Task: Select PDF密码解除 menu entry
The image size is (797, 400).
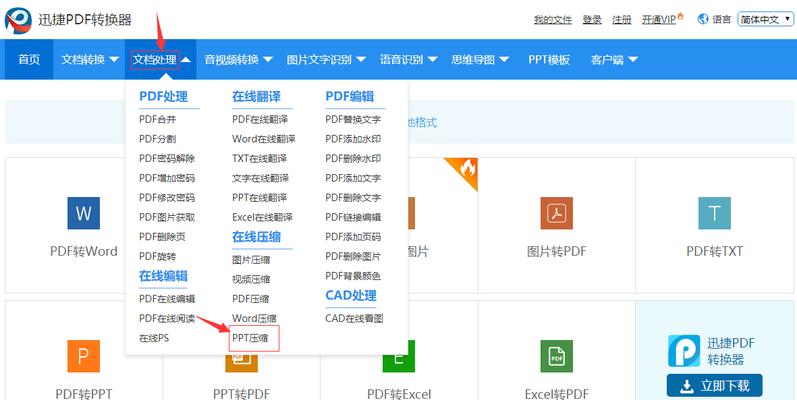Action: point(167,159)
